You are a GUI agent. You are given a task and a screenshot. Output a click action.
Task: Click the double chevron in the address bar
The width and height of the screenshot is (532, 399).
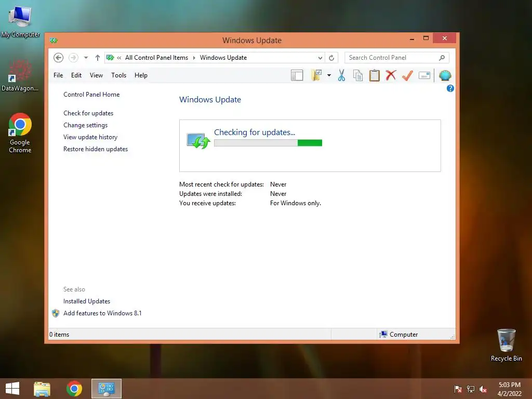tap(119, 58)
